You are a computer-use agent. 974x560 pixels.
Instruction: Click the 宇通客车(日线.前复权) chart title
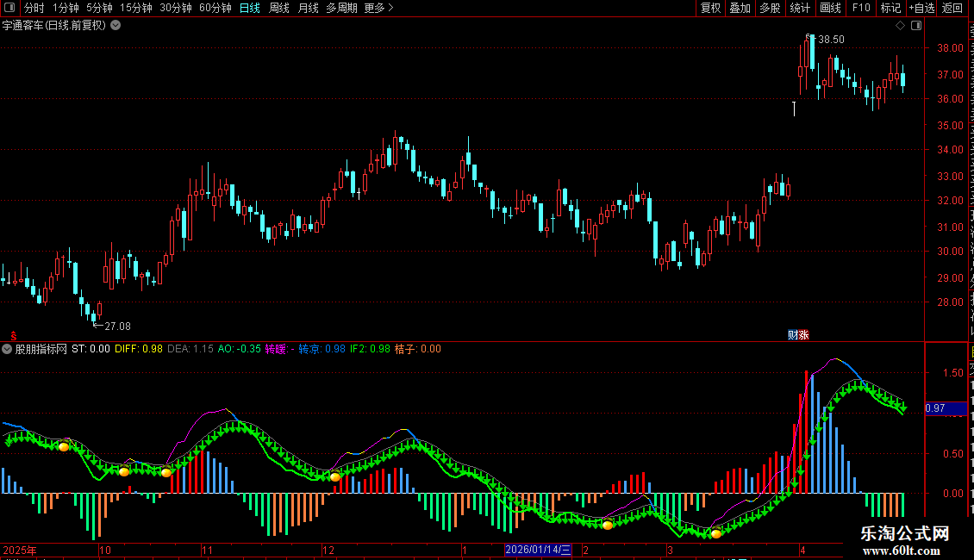pyautogui.click(x=54, y=26)
